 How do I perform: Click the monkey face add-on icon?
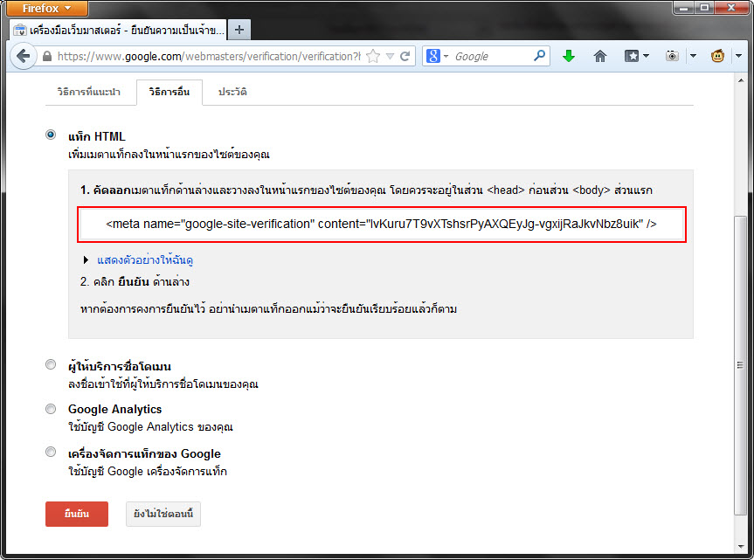[x=717, y=56]
